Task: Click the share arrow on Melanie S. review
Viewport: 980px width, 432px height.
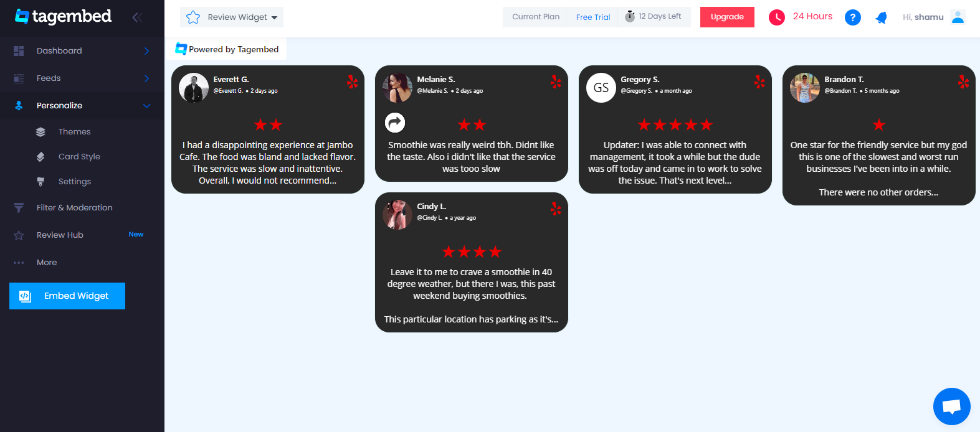Action: coord(395,123)
